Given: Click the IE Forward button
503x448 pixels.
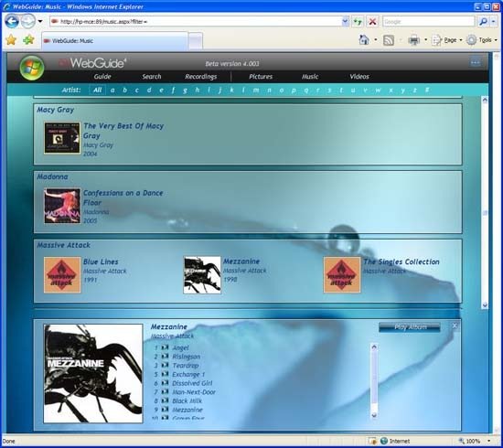Looking at the screenshot, I should (x=28, y=22).
